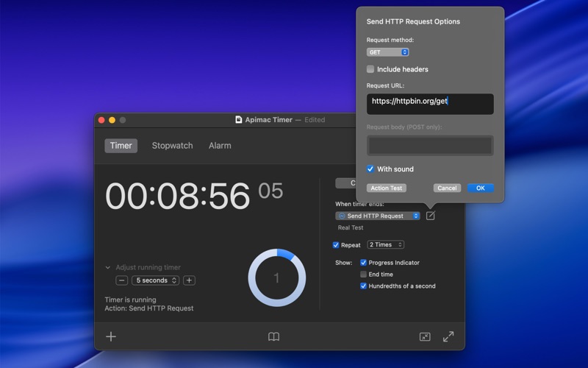Toggle the End time checkbox
Image resolution: width=588 pixels, height=368 pixels.
364,275
